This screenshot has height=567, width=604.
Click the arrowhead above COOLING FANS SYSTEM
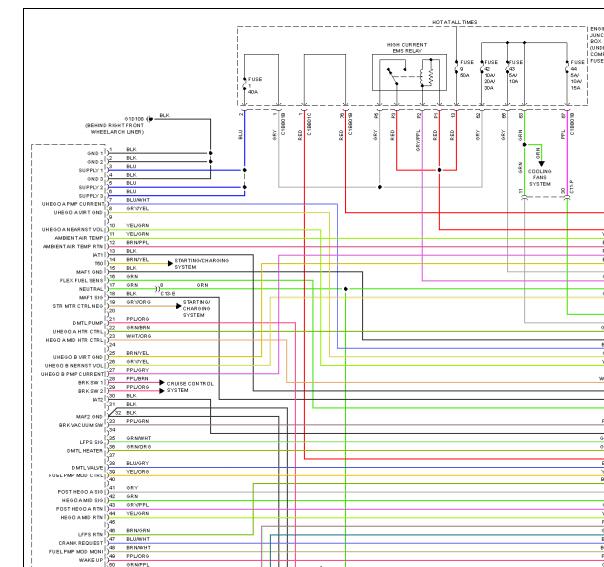tap(542, 164)
